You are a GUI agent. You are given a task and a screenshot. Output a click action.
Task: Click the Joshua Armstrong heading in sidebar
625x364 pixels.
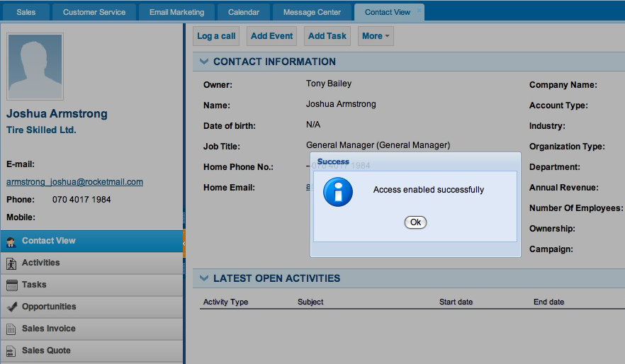click(x=57, y=113)
